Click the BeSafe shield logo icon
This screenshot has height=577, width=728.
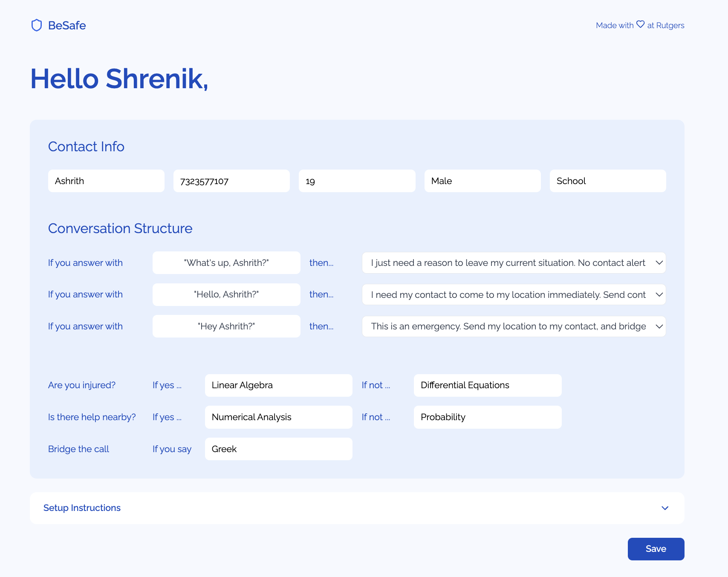click(x=37, y=25)
